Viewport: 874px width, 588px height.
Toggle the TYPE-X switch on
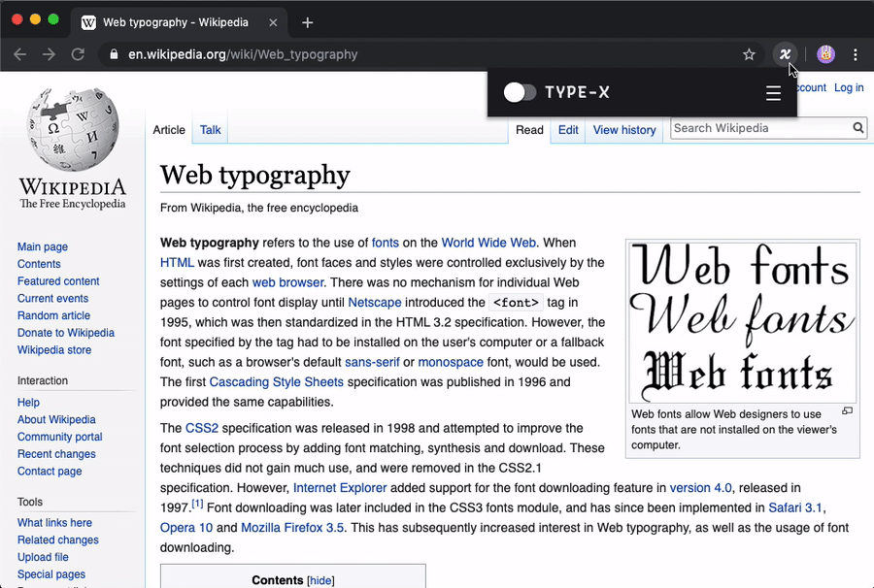(520, 92)
